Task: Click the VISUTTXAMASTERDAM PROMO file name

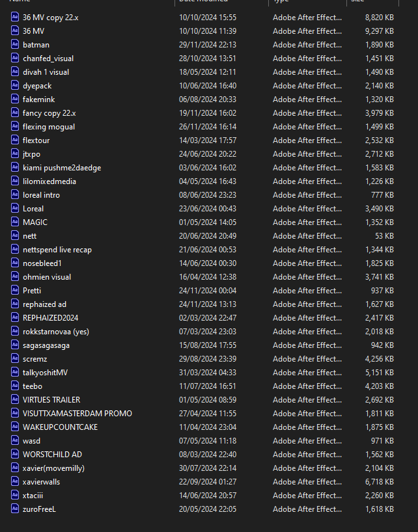Action: tap(77, 413)
